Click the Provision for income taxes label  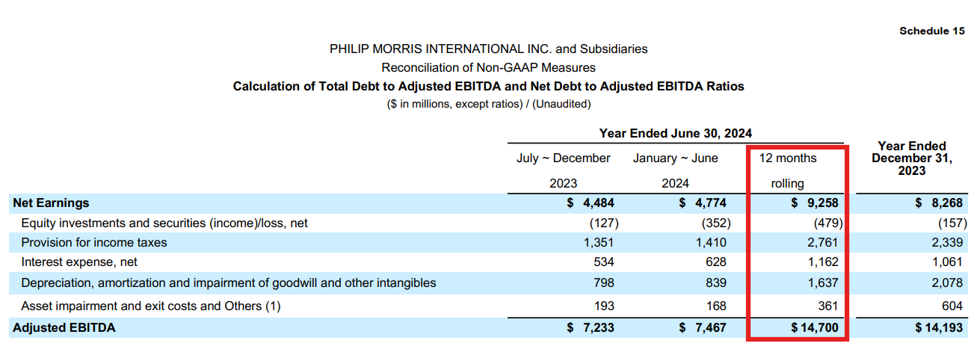pos(94,242)
